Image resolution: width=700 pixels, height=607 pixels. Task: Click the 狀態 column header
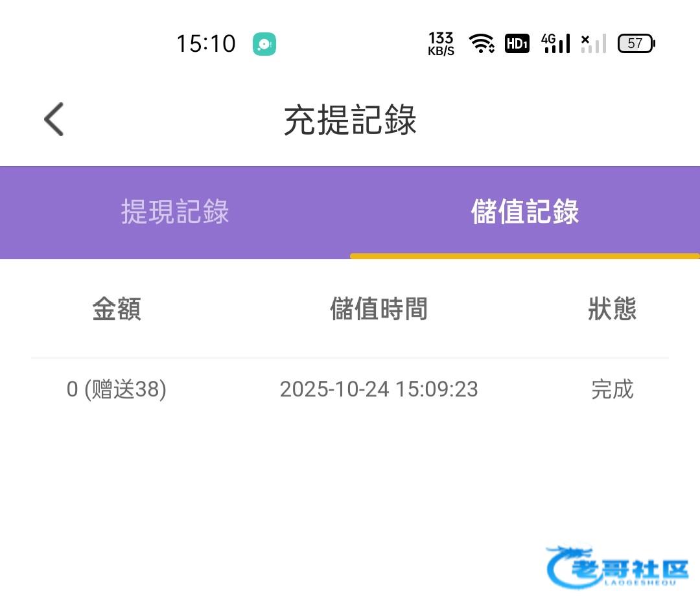(612, 309)
